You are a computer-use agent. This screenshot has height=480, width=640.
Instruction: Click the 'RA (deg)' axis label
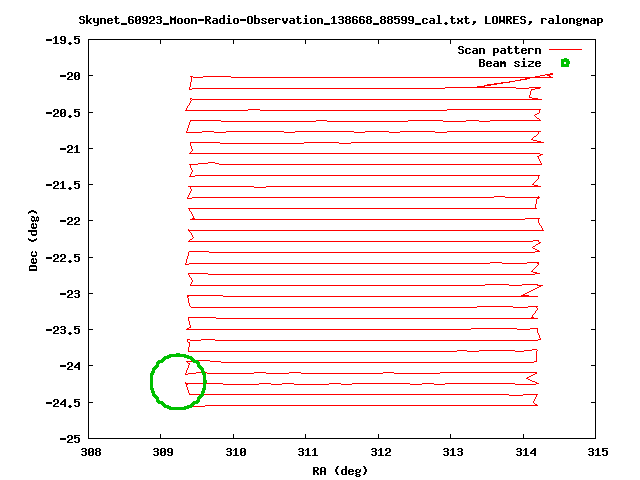[x=340, y=471]
